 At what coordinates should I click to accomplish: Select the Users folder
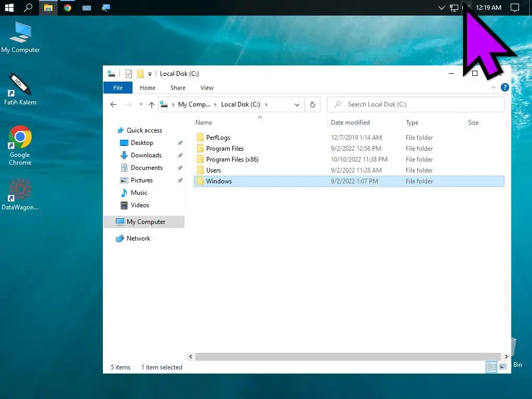[x=214, y=170]
